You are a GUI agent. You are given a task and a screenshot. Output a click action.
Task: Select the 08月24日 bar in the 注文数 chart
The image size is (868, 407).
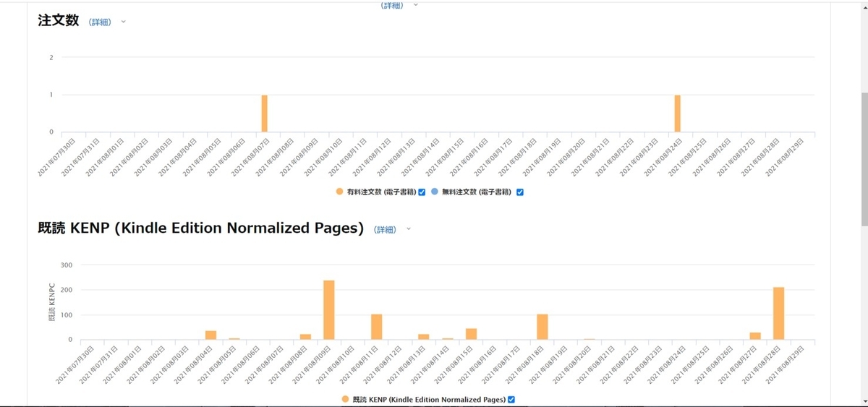tap(678, 113)
